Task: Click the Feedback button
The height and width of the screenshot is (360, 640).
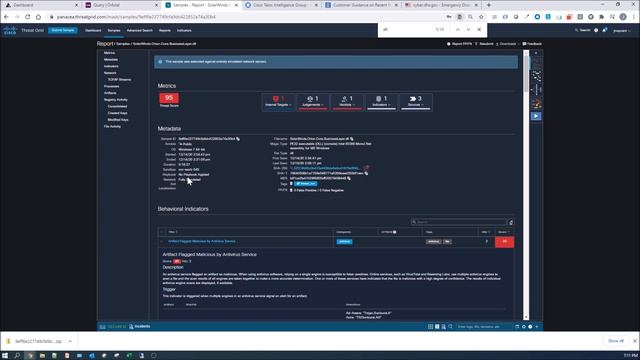Action: click(x=532, y=44)
